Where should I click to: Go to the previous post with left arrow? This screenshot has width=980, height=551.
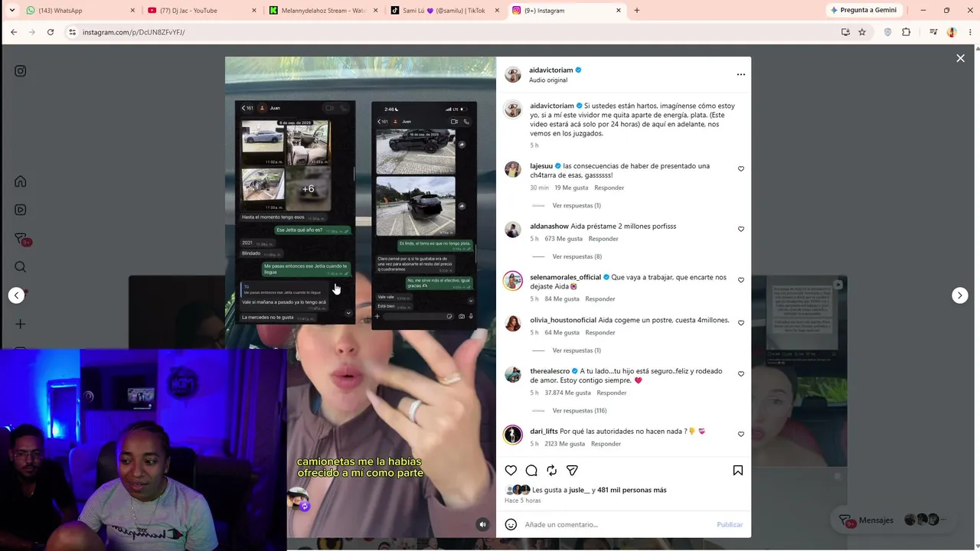16,295
